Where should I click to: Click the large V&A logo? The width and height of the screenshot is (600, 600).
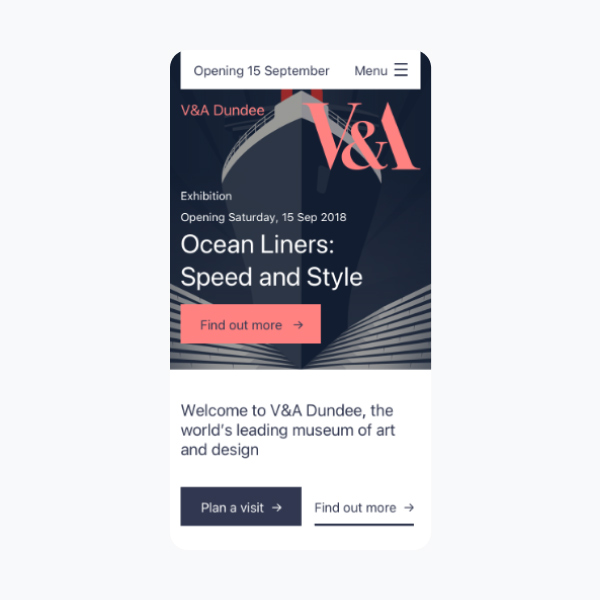363,136
